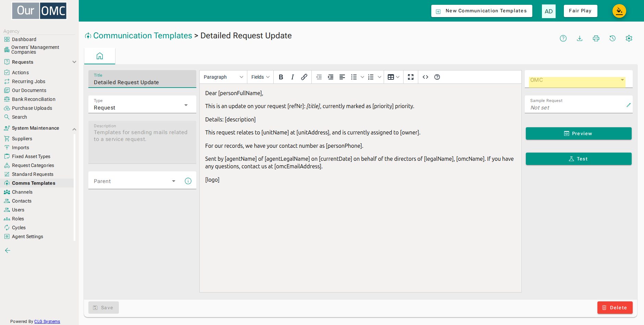Open Agent Settings in sidebar
This screenshot has width=644, height=325.
pos(27,236)
